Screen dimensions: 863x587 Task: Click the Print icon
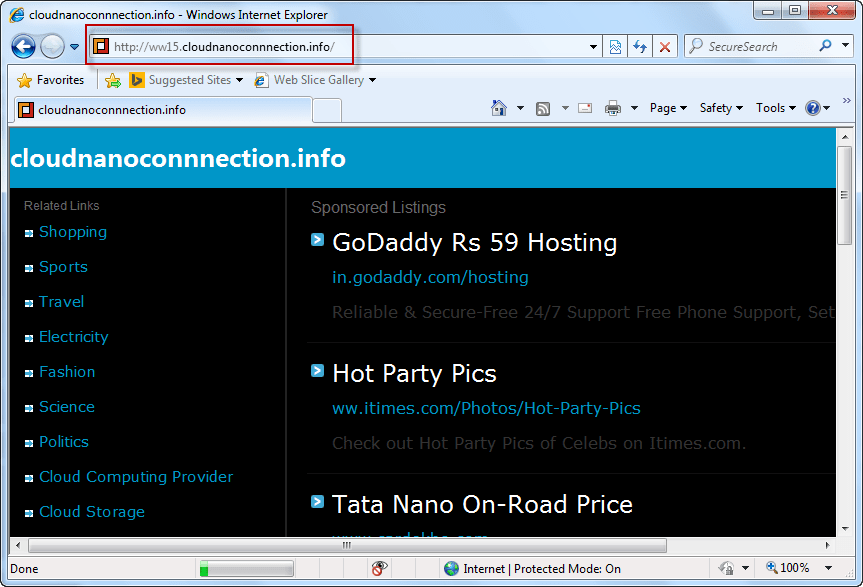click(x=612, y=108)
